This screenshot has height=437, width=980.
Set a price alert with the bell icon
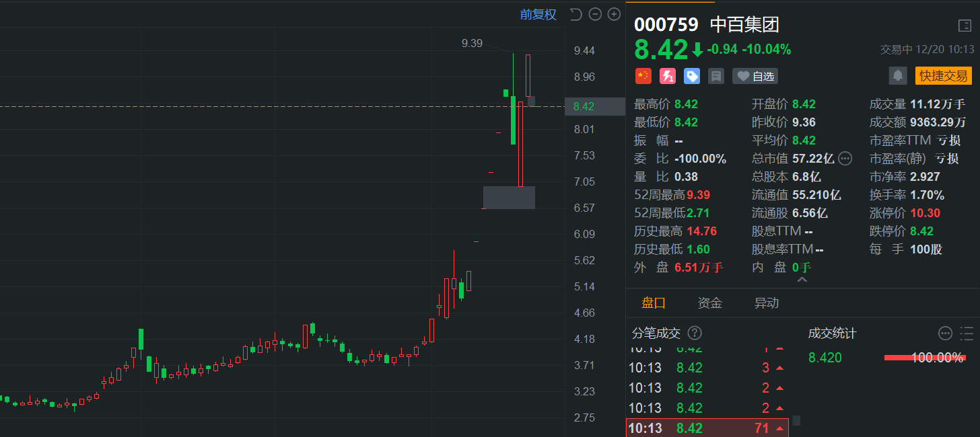point(898,76)
